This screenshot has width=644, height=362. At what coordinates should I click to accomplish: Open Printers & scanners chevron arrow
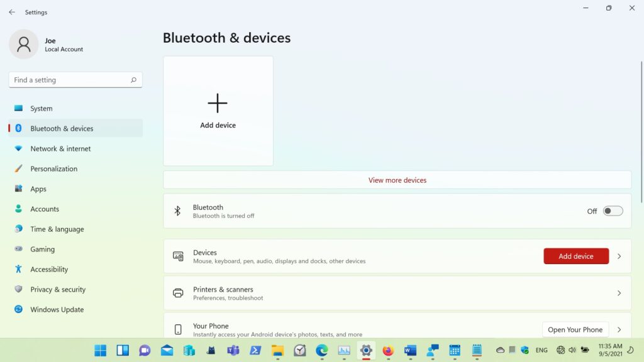pos(619,293)
